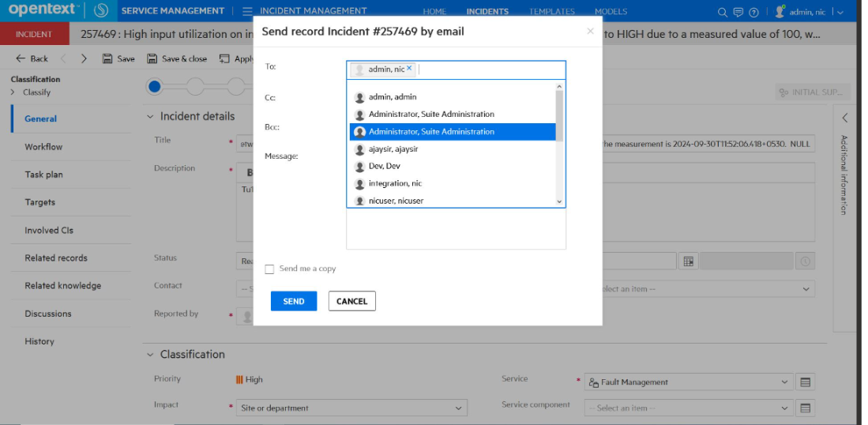The image size is (868, 425).
Task: Go to the HOME menu
Action: click(x=434, y=11)
